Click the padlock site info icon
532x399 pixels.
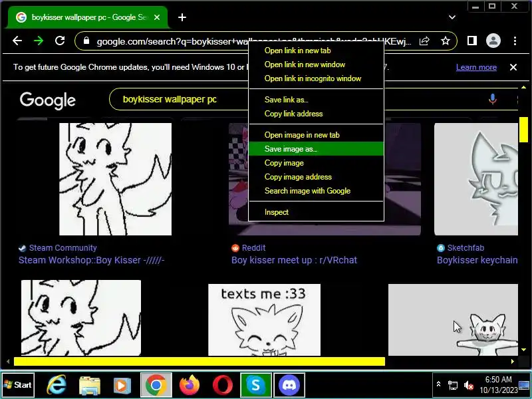[x=86, y=41]
